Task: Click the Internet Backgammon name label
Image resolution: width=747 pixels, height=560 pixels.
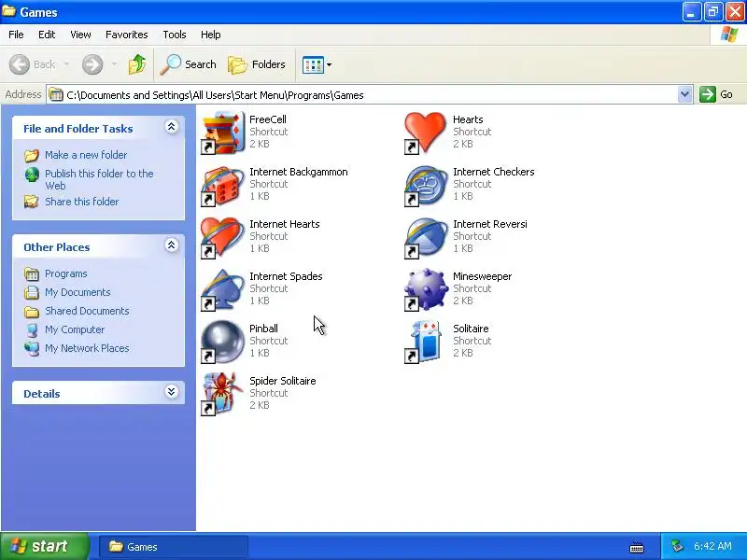Action: [x=298, y=172]
